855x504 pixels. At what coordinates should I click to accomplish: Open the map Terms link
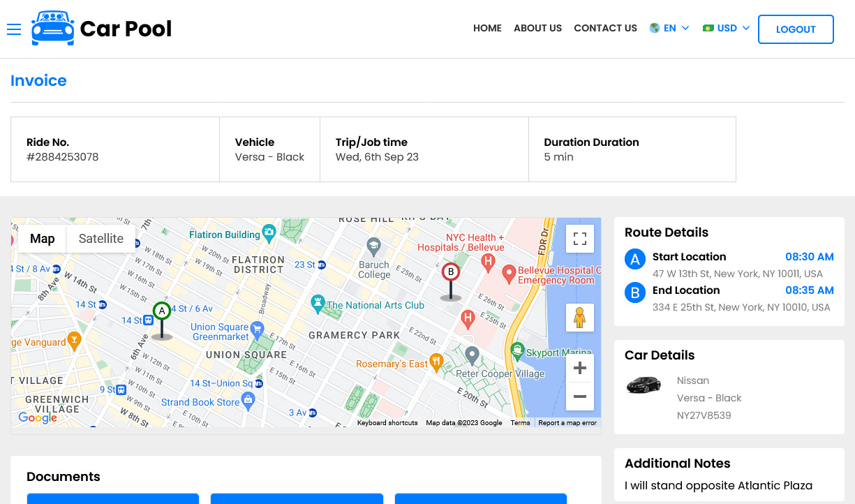(520, 423)
